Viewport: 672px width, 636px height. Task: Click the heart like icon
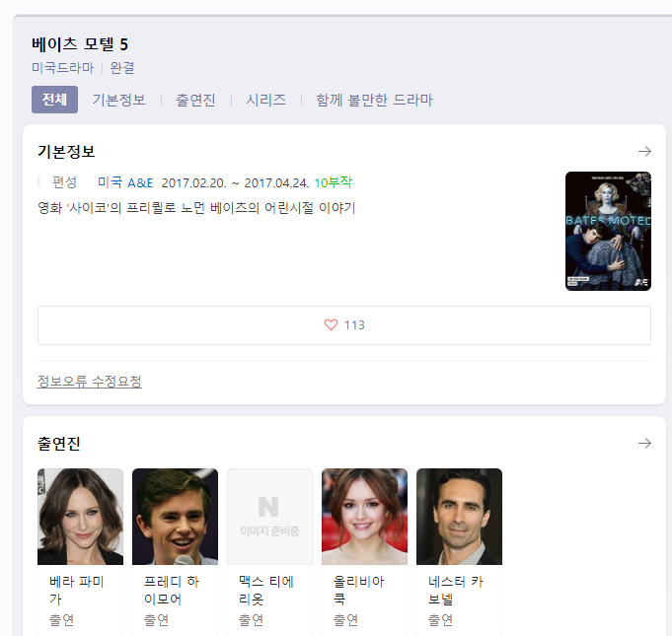(331, 325)
